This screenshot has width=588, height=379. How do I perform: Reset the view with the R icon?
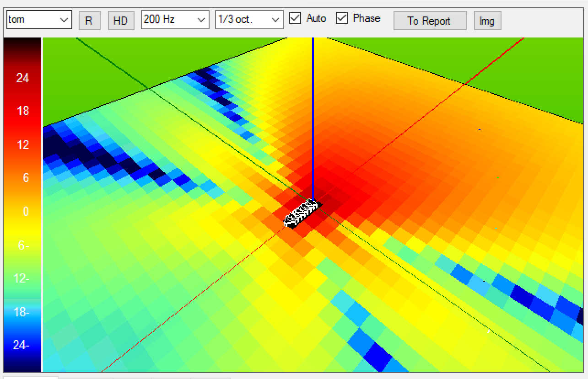(90, 21)
